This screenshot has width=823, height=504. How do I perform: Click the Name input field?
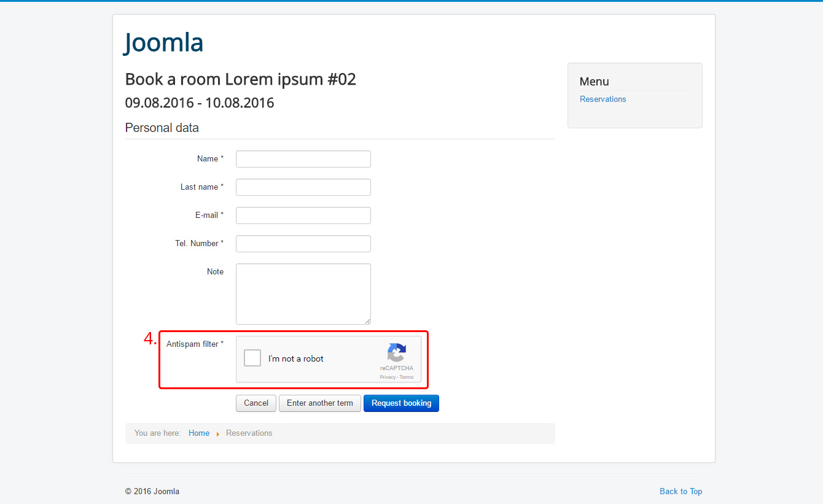pyautogui.click(x=303, y=159)
